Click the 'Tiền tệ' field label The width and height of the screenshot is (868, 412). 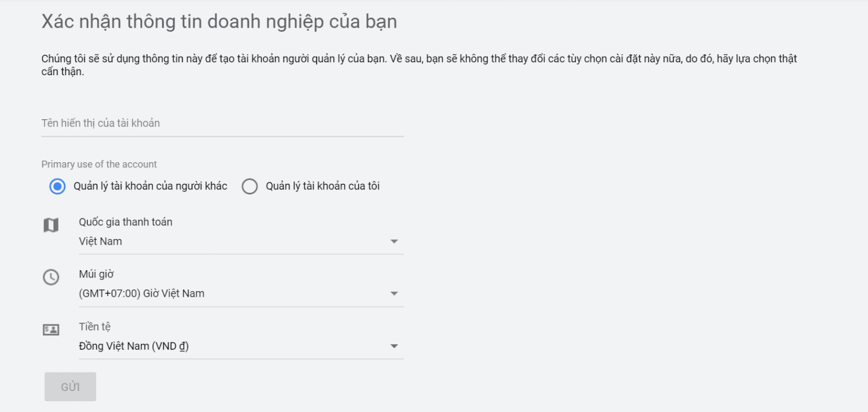(94, 327)
